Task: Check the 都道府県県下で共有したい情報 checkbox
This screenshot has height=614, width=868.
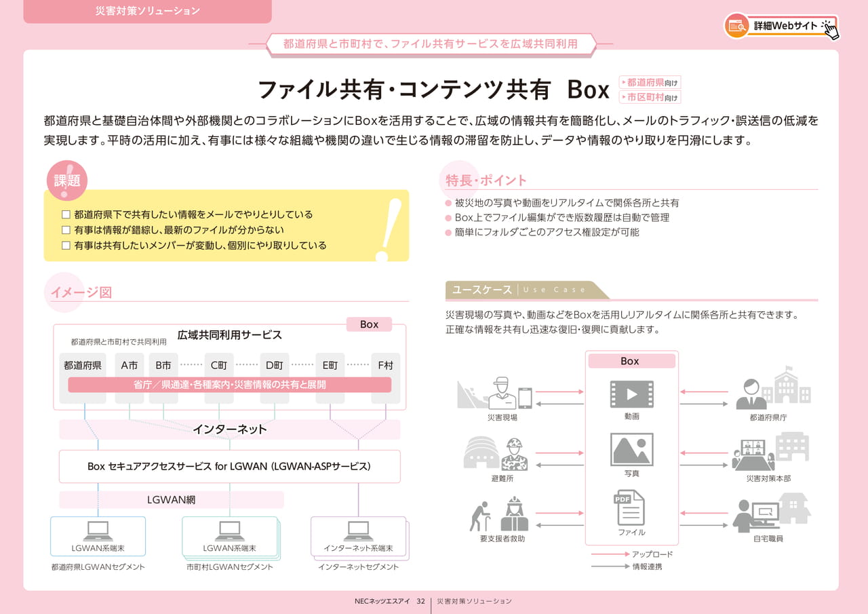Action: tap(66, 214)
